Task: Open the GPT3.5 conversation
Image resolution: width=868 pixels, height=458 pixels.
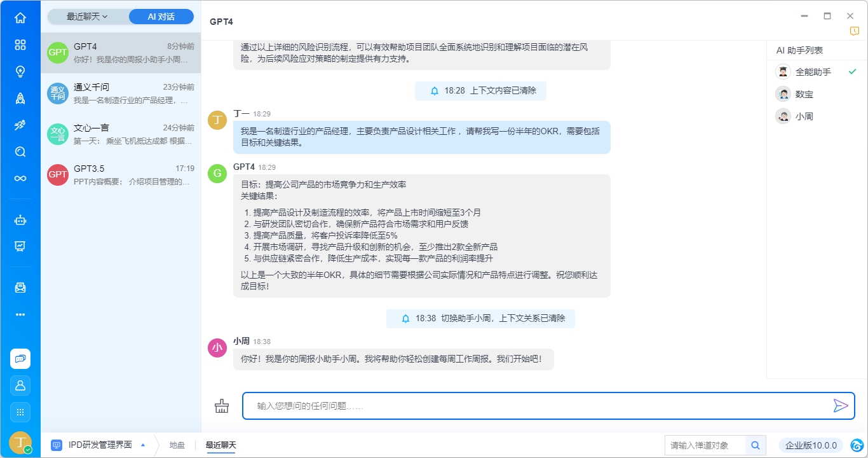Action: coord(121,175)
